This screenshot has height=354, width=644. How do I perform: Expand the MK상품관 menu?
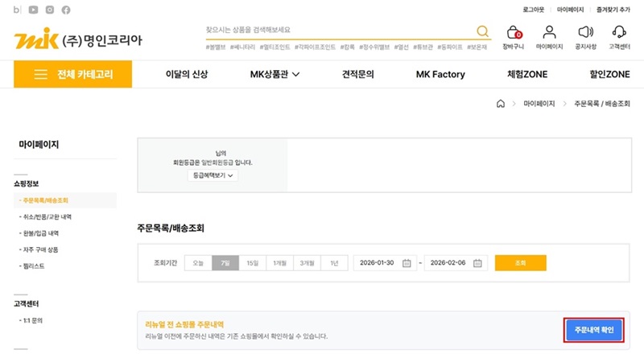[x=275, y=74]
